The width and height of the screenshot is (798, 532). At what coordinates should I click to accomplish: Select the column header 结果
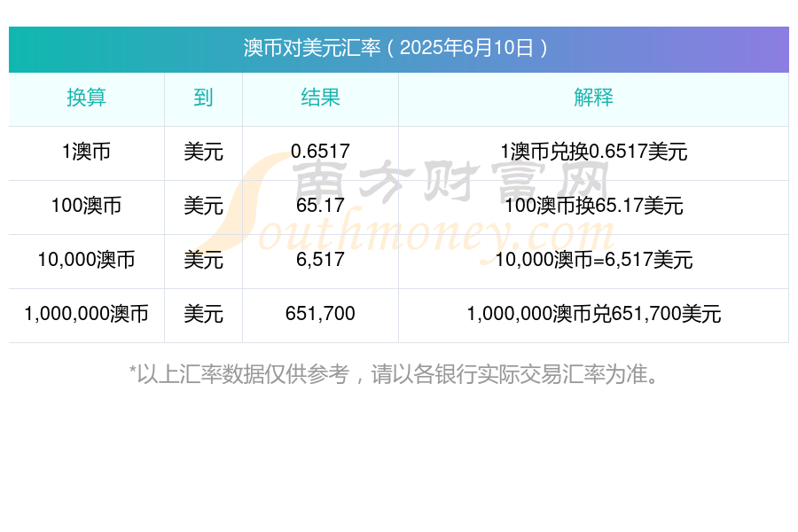click(320, 98)
